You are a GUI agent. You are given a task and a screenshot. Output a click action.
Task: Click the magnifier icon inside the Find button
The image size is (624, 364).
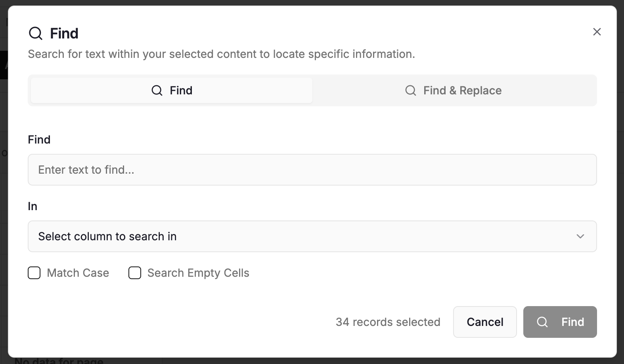542,322
